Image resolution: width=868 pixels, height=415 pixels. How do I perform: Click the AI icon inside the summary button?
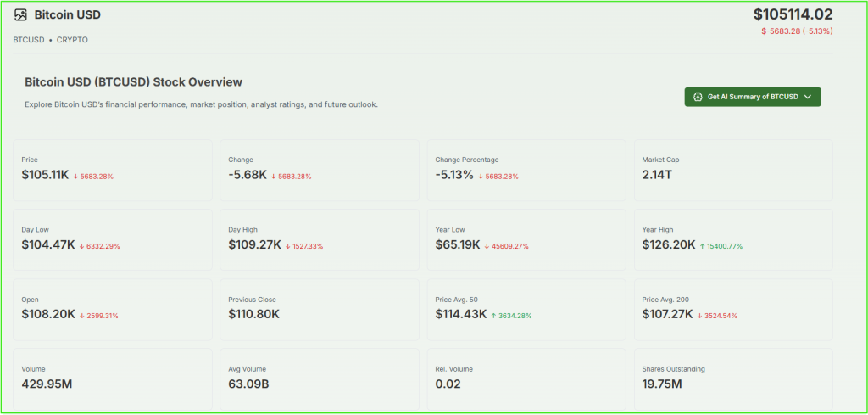[x=698, y=97]
